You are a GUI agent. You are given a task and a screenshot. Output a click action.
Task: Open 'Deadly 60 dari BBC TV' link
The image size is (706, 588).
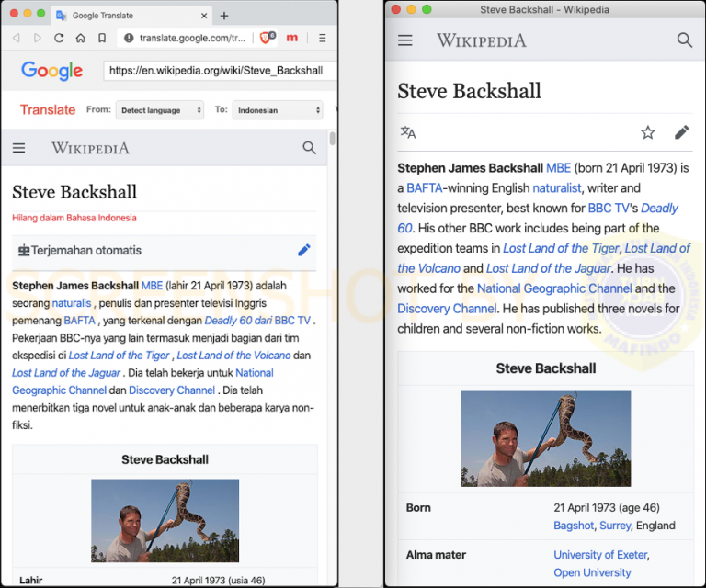257,321
